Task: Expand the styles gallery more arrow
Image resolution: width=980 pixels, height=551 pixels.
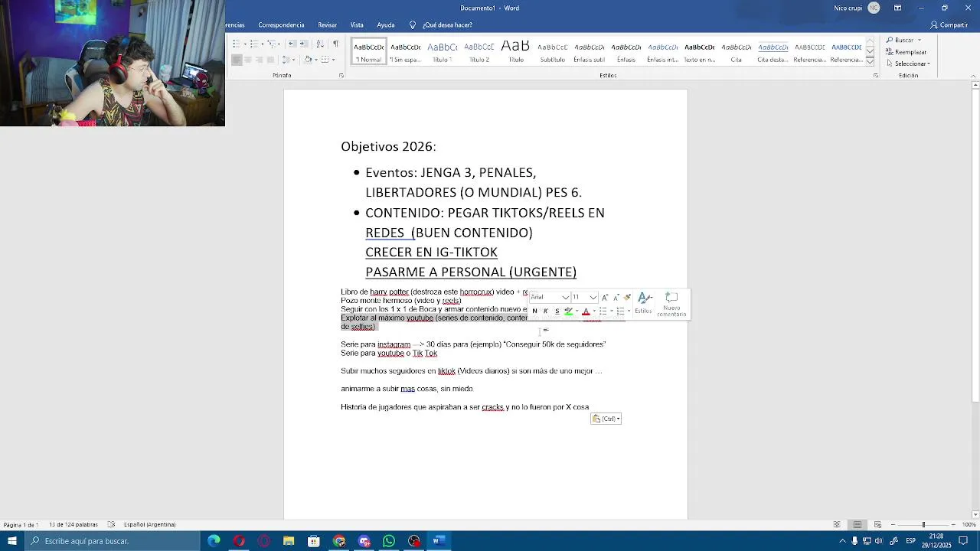Action: tap(870, 60)
